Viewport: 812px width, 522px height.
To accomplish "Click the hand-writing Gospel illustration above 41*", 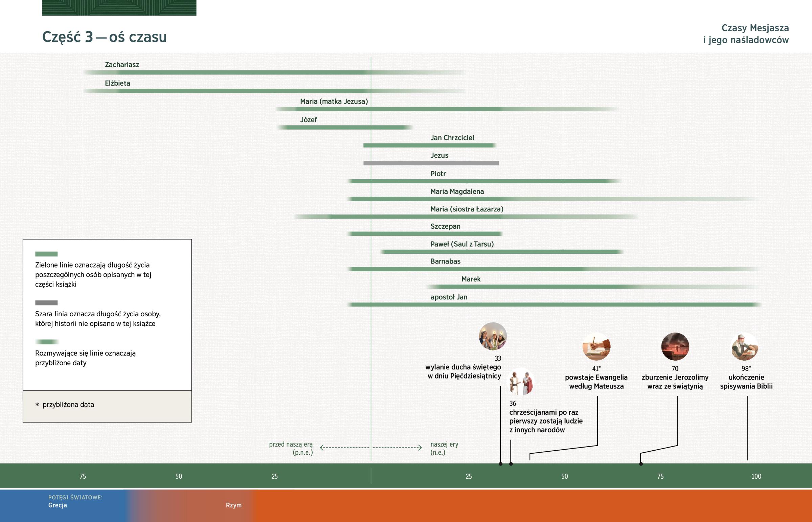I will click(596, 346).
